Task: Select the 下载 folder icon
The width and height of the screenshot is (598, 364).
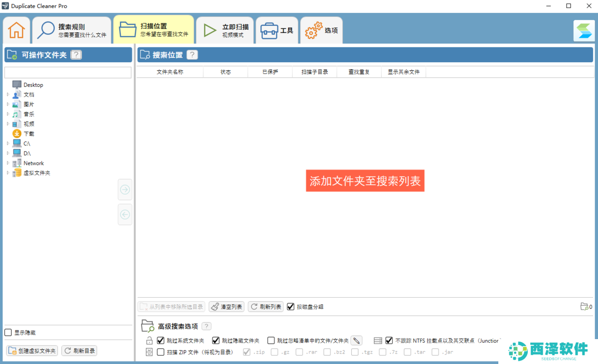Action: coord(17,133)
